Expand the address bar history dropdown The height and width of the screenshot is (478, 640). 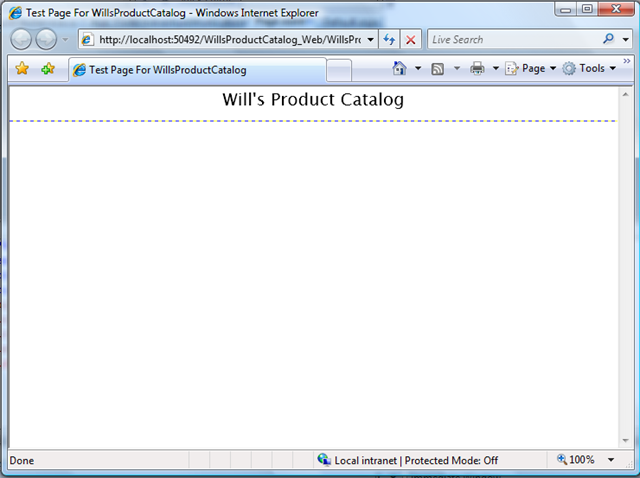(x=371, y=40)
